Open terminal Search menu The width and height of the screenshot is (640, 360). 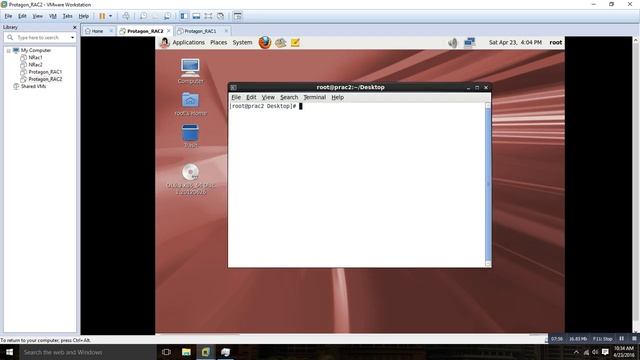(x=289, y=98)
